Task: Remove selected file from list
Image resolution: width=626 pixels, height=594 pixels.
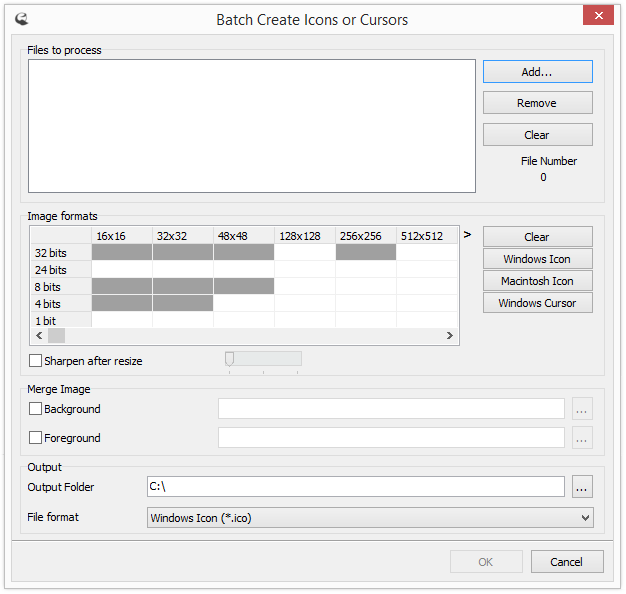Action: (537, 103)
